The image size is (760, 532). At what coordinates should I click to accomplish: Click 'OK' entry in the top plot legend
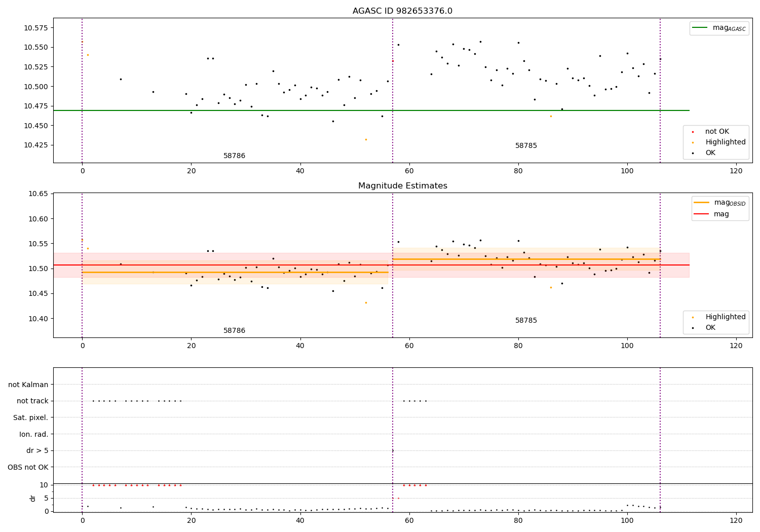(710, 153)
